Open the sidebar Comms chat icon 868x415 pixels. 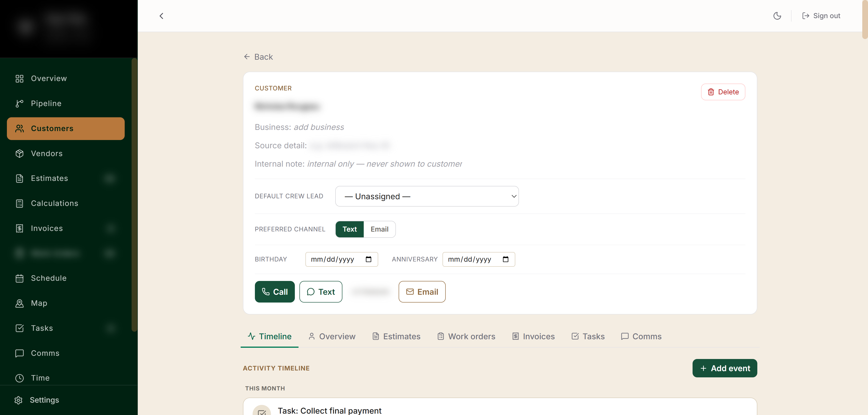click(20, 353)
